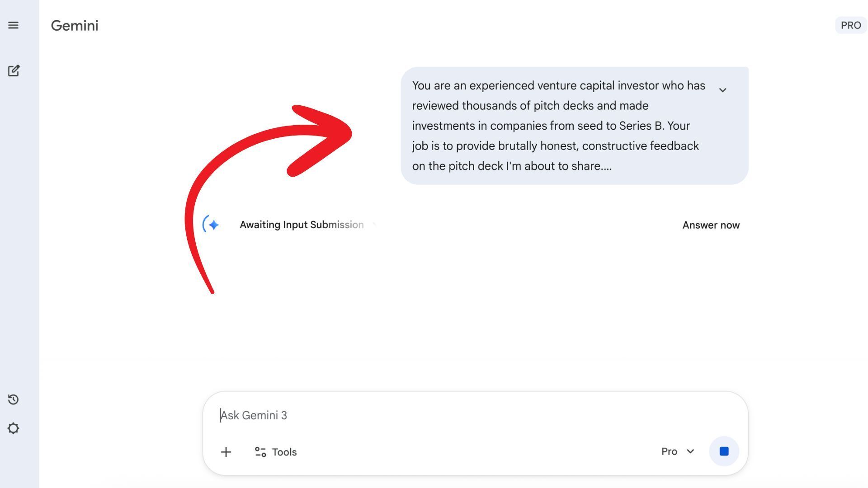
Task: Click the Gemini logo title
Action: click(x=75, y=26)
